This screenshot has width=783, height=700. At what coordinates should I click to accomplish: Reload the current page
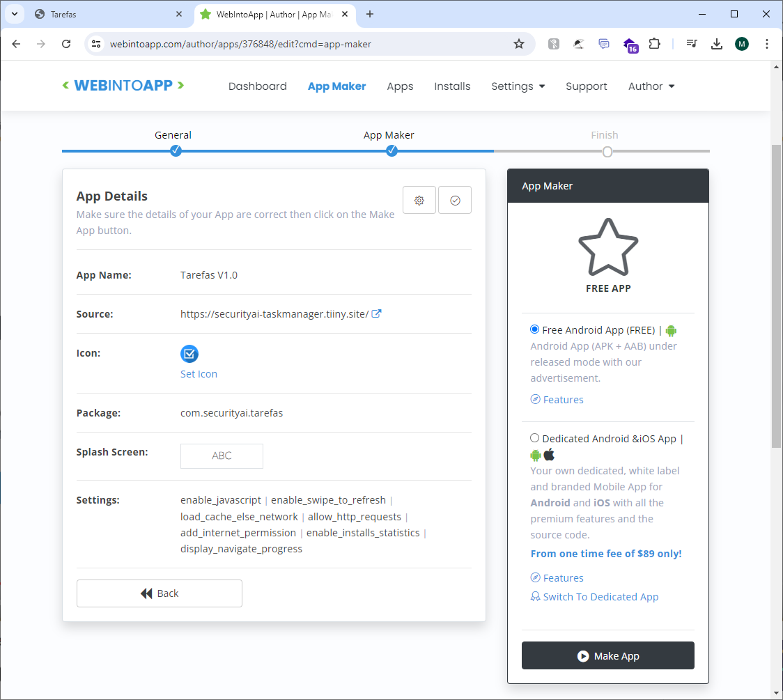coord(66,44)
